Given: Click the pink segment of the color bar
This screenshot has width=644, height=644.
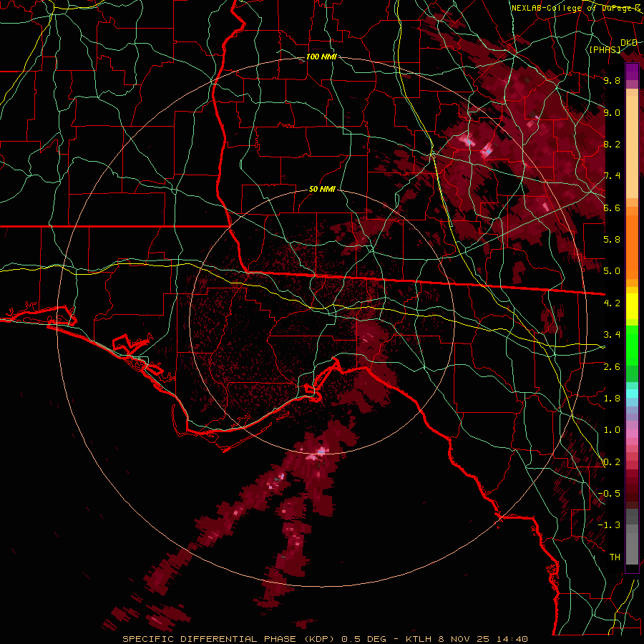Looking at the screenshot, I should pos(632,434).
